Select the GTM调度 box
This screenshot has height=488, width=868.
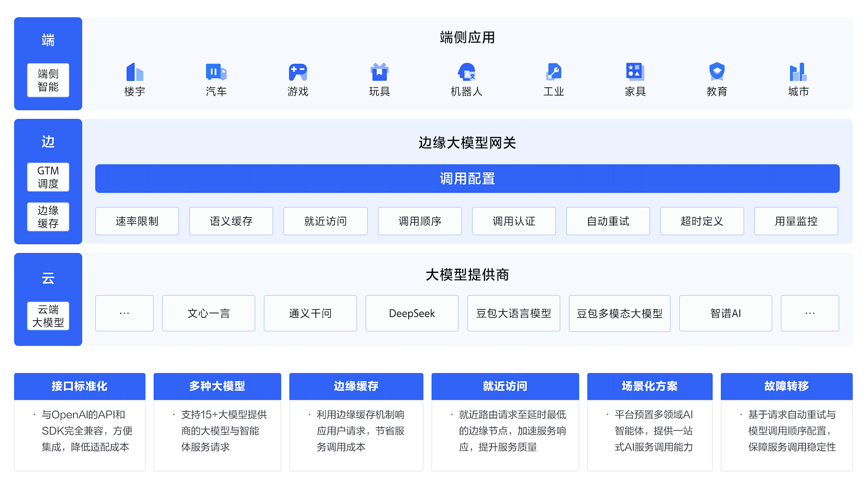[48, 177]
